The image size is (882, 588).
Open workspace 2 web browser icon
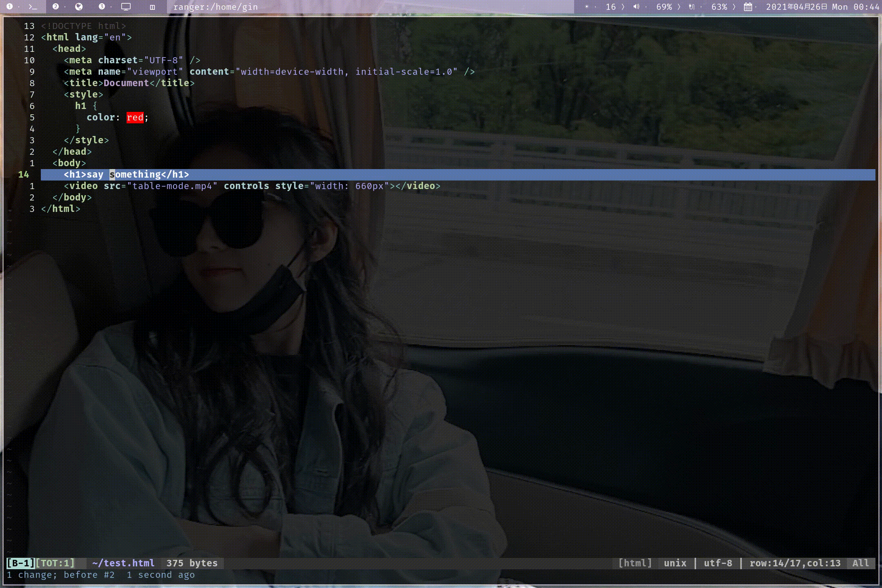(79, 7)
